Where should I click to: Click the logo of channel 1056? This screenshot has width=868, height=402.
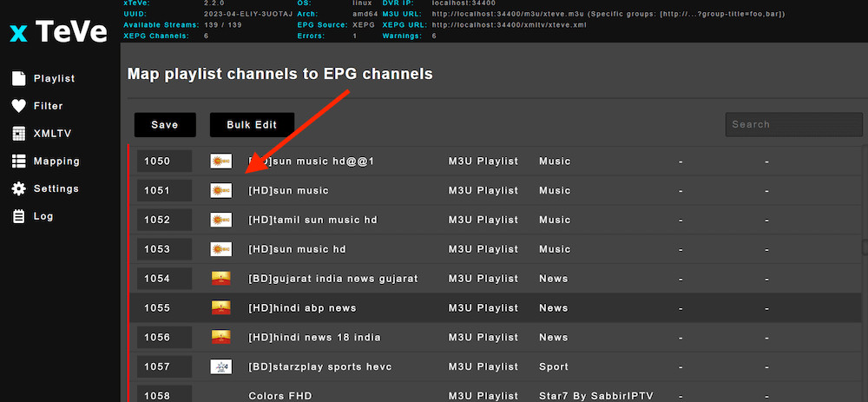tap(220, 337)
